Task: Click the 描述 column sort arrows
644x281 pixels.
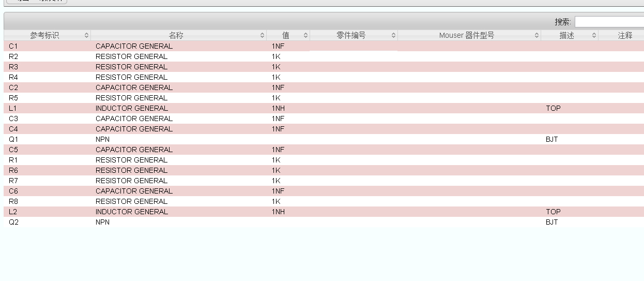Action: coord(594,36)
